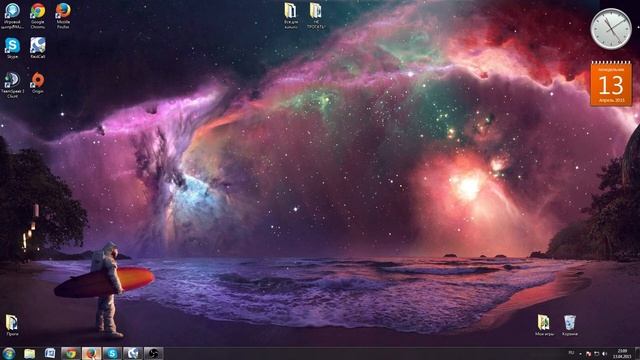Select the games folder next to Recycle Bin
This screenshot has height=360, width=640.
(x=544, y=325)
